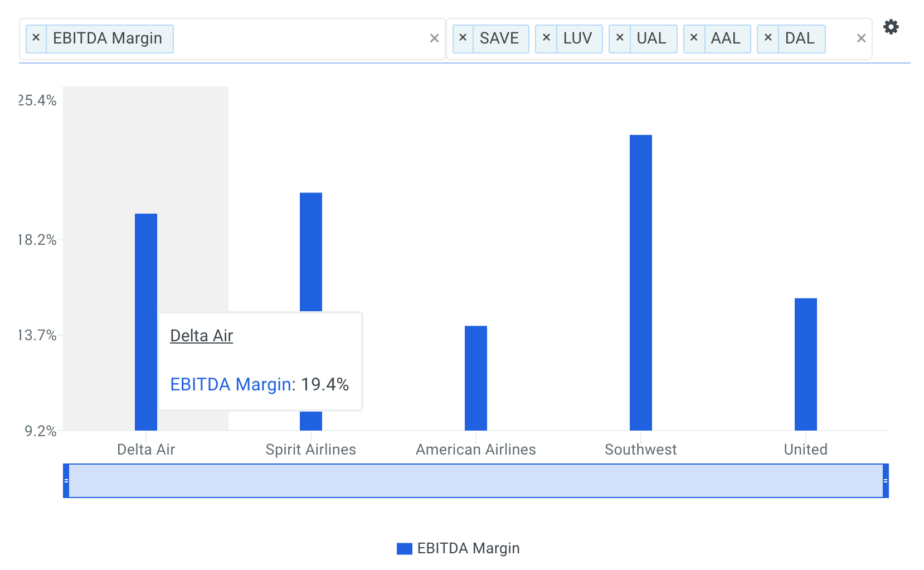The width and height of the screenshot is (924, 570).
Task: Click the left range navigator handle
Action: [66, 481]
